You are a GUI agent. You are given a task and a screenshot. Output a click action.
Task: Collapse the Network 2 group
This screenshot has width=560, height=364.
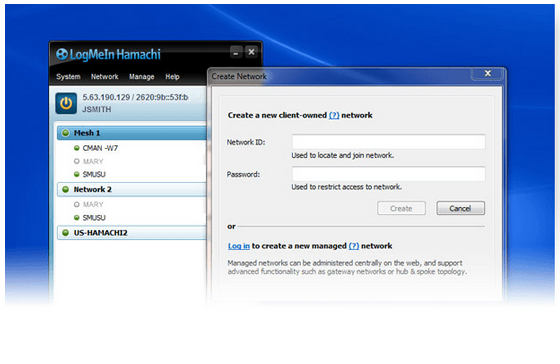(132, 189)
